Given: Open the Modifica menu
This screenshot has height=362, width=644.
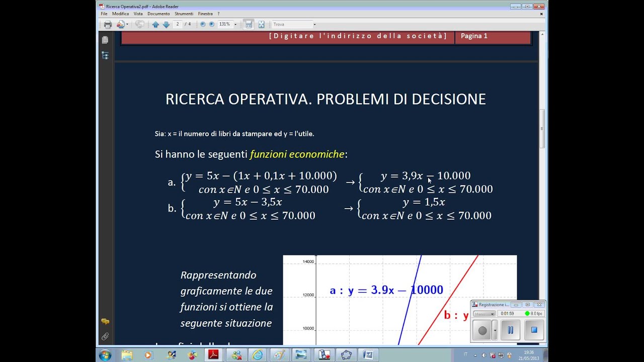Looking at the screenshot, I should 121,14.
